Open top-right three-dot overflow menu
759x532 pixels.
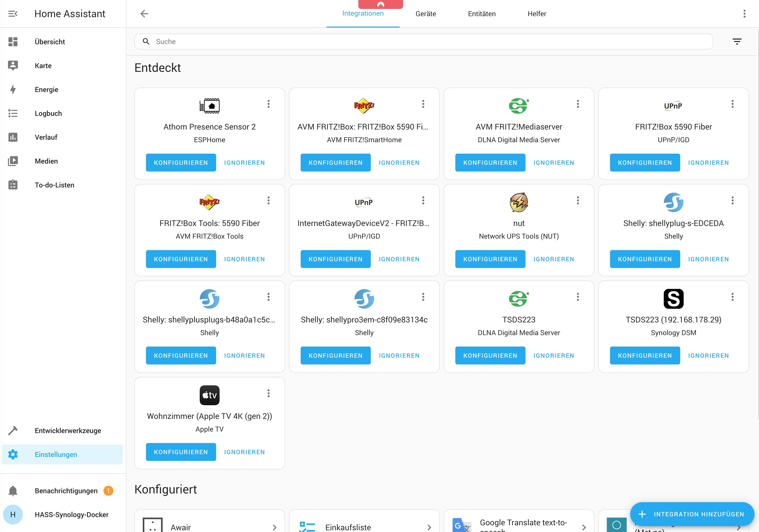[744, 13]
